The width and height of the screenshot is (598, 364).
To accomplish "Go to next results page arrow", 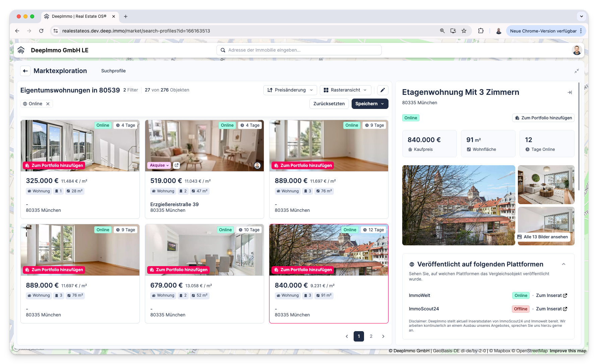I will [383, 336].
